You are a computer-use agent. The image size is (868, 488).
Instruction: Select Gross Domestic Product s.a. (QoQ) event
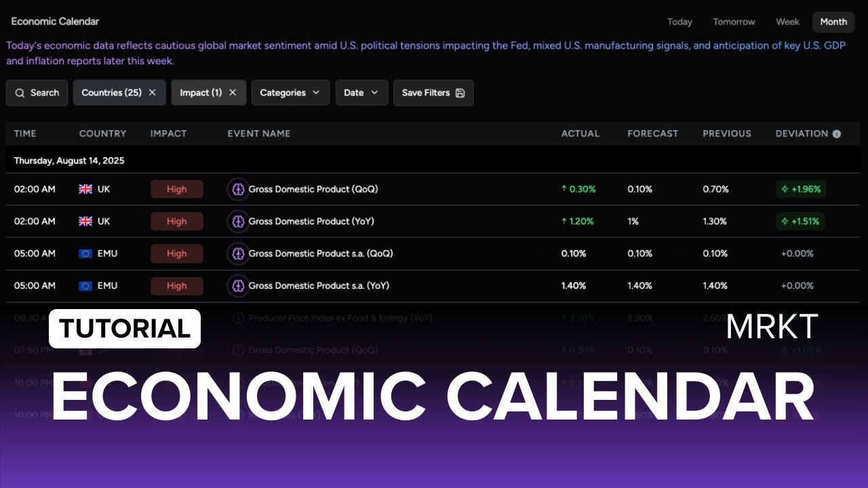tap(321, 253)
